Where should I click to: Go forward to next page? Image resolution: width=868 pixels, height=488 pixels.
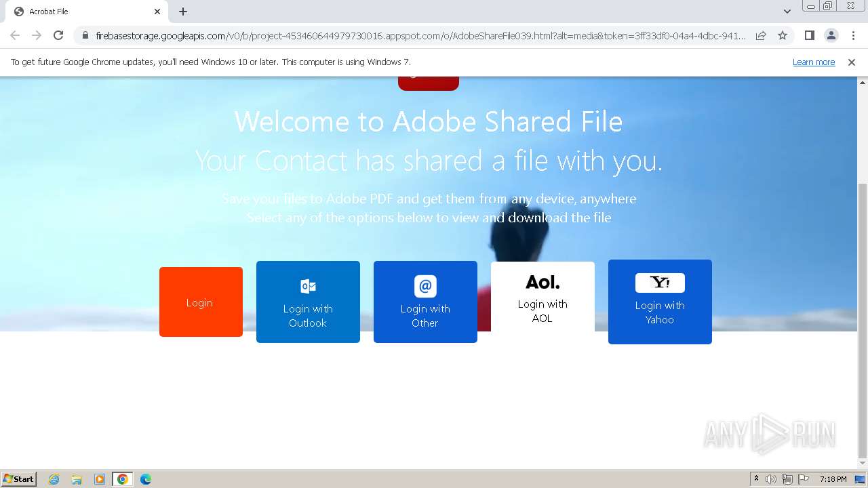pos(37,35)
